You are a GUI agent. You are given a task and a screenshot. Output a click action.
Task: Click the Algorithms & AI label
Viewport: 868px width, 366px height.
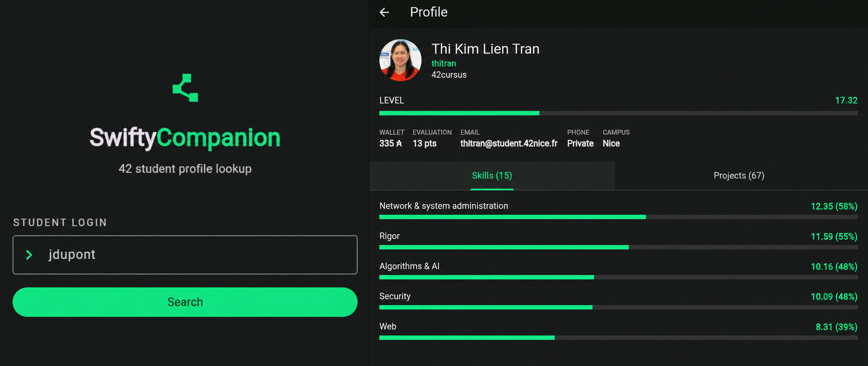click(x=410, y=266)
